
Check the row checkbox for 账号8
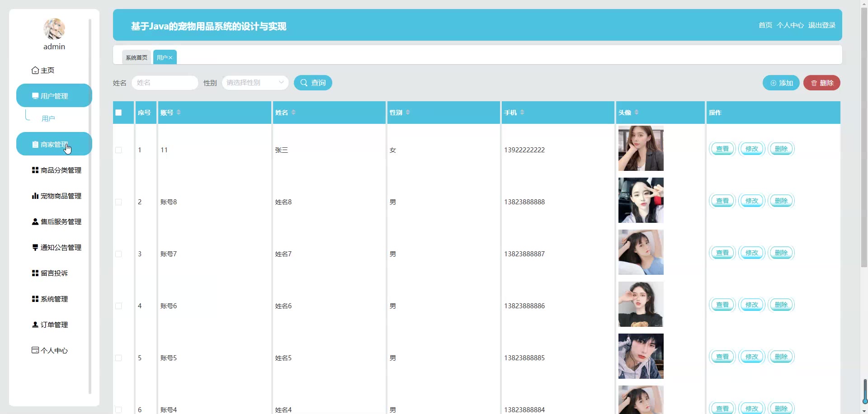point(118,202)
